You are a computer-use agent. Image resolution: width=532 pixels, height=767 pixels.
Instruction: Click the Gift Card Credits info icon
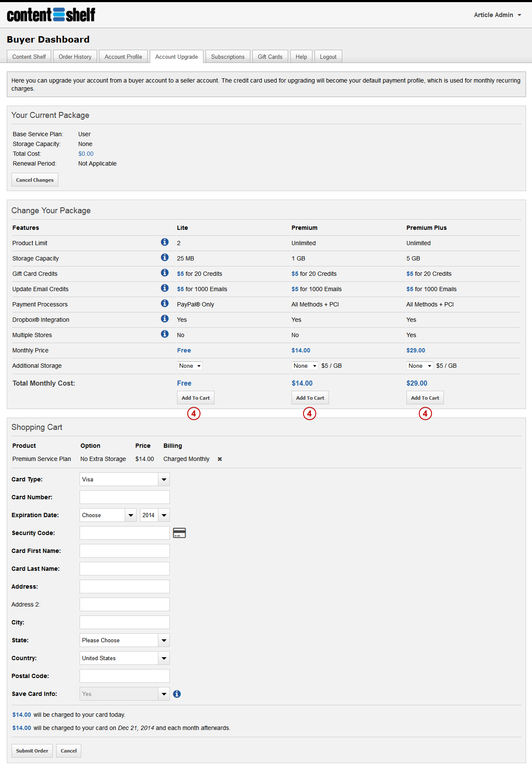[x=165, y=272]
